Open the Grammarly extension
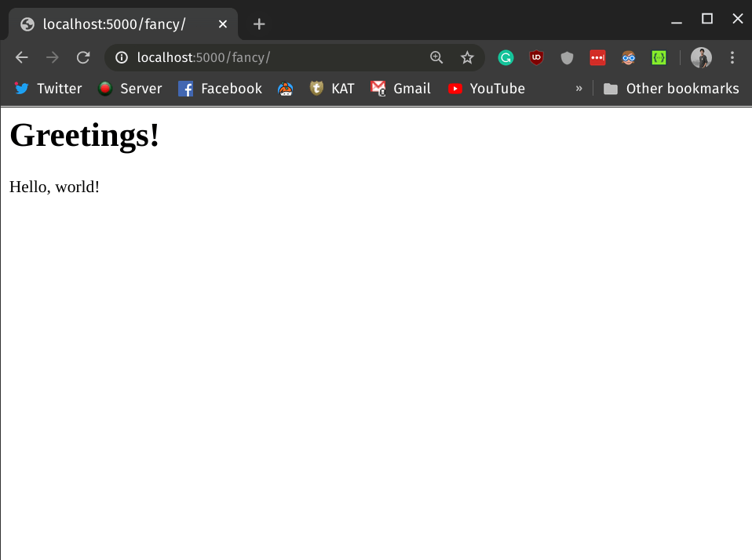 coord(506,57)
